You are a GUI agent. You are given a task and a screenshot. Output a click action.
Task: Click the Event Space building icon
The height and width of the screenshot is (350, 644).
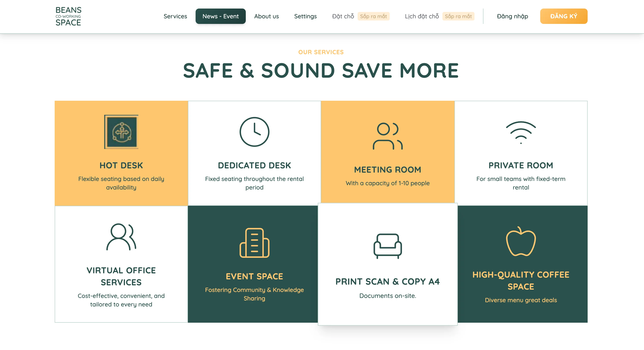pos(254,243)
